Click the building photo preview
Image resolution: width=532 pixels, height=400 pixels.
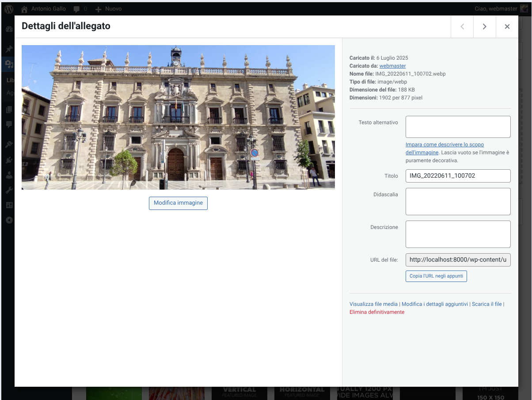tap(178, 117)
